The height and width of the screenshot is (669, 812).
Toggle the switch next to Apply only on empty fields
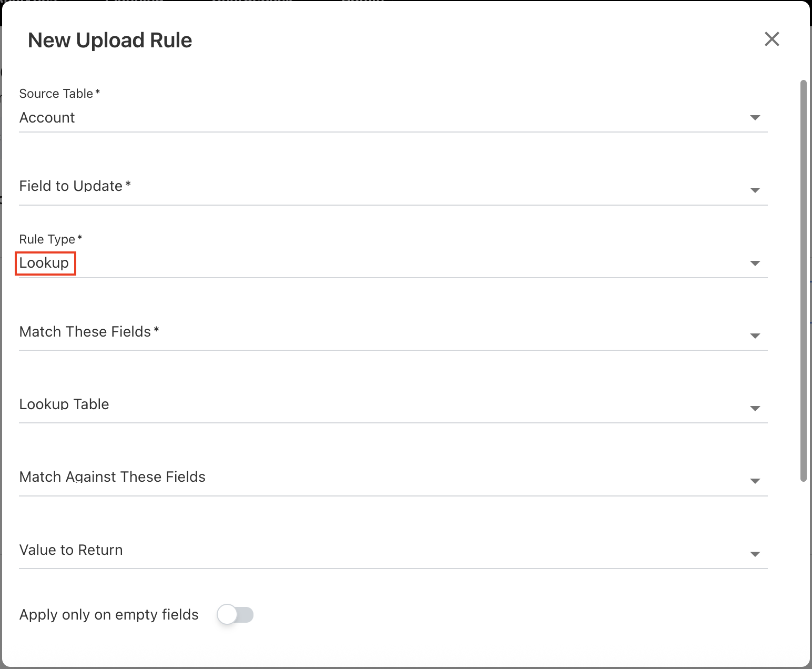click(235, 614)
